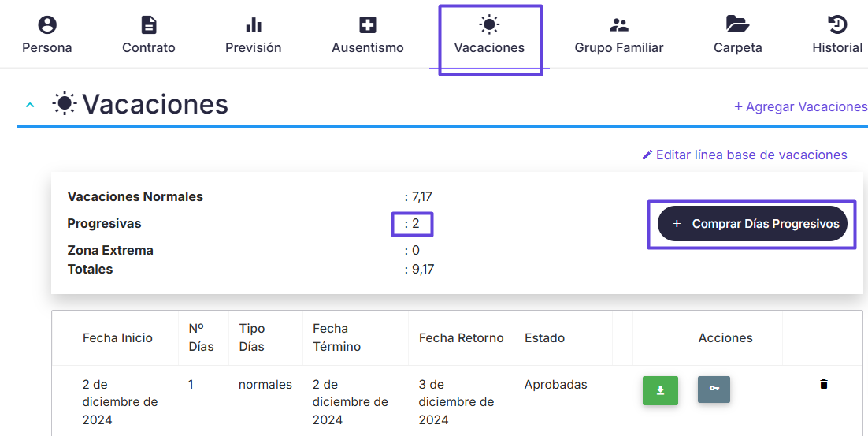Open the Contrato tab label

coord(148,47)
